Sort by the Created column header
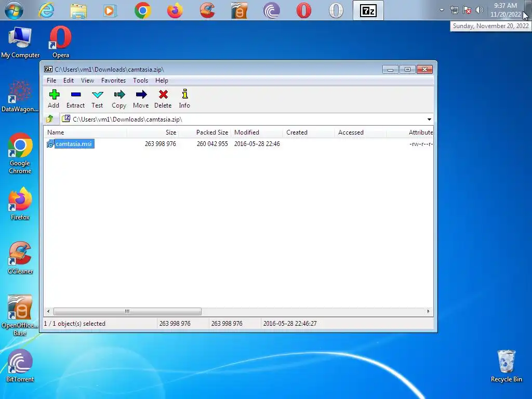The height and width of the screenshot is (399, 532). (309, 132)
